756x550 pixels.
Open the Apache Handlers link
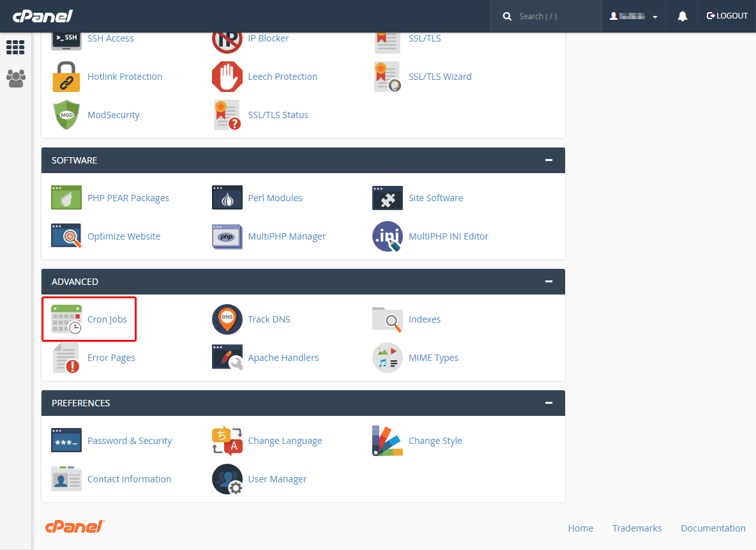point(283,358)
